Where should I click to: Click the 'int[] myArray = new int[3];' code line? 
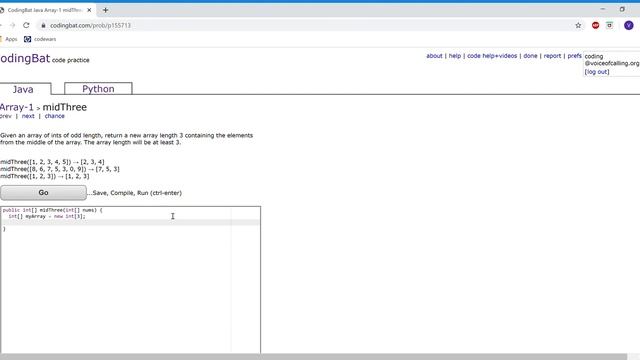(47, 216)
